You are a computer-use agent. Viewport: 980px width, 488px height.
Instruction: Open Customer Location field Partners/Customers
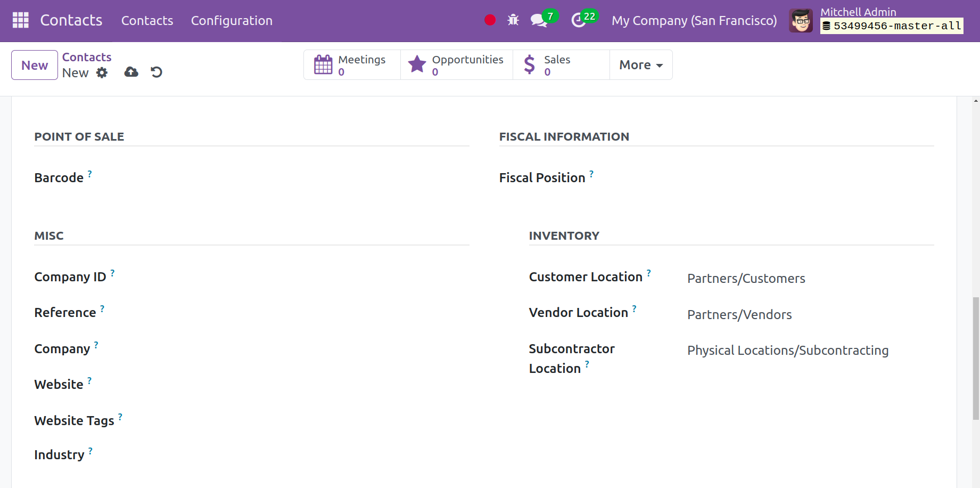[x=746, y=279]
